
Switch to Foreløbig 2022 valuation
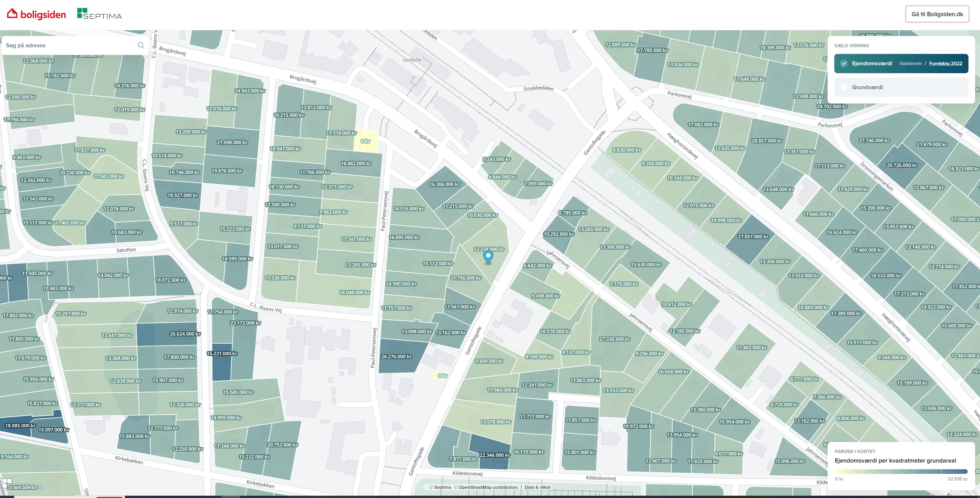[x=945, y=64]
